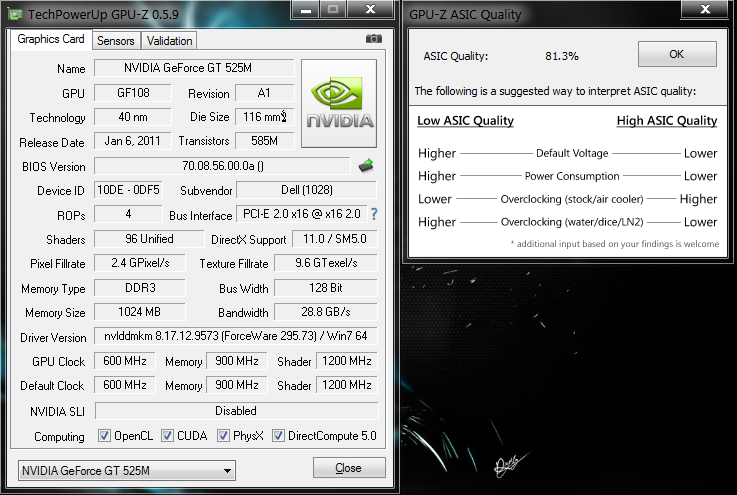The width and height of the screenshot is (737, 495).
Task: Close the TechPowerUp GPU-Z window
Action: pos(370,9)
